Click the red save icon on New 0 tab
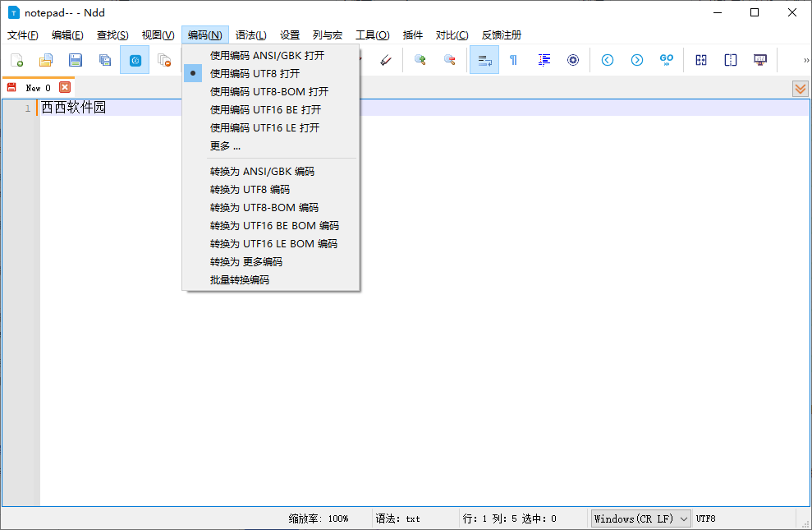812x530 pixels. tap(11, 88)
